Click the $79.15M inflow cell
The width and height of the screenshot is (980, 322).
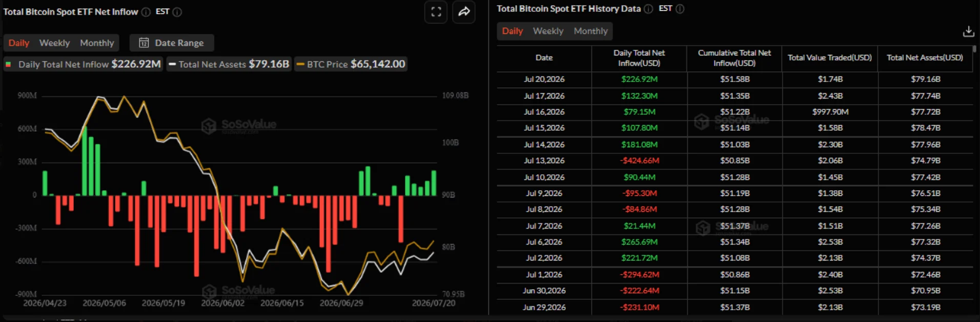[639, 111]
